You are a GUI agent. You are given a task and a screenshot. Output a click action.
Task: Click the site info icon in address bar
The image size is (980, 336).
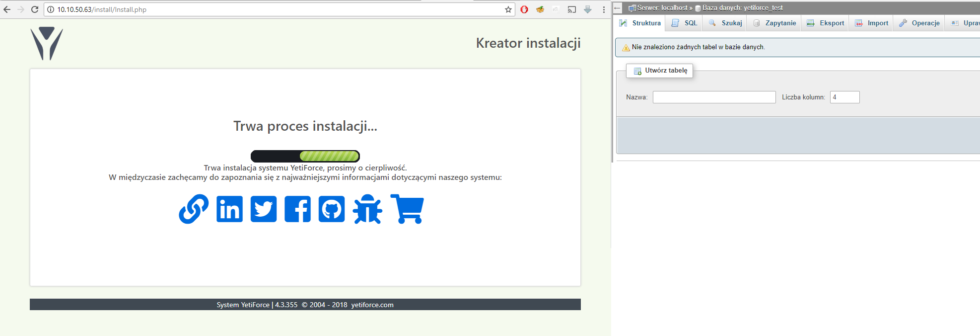51,9
